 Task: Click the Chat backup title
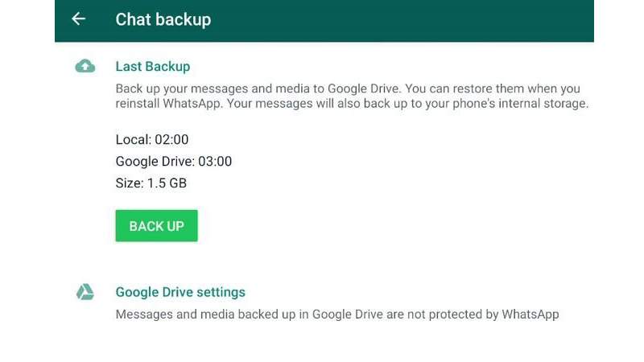tap(163, 19)
